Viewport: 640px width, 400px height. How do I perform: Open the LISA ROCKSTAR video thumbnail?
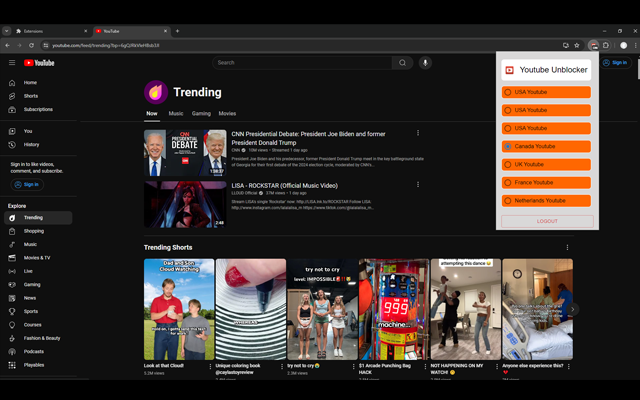pos(185,204)
